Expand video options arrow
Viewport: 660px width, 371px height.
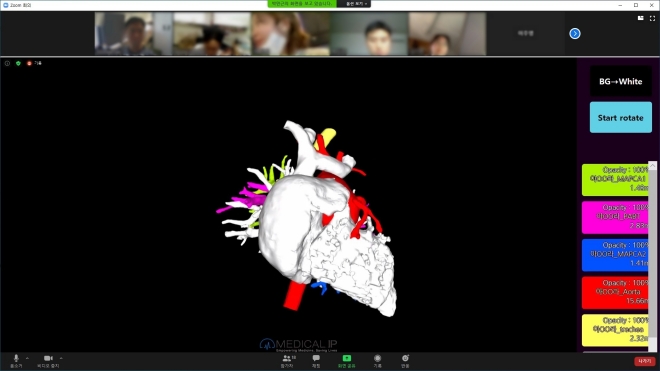61,358
